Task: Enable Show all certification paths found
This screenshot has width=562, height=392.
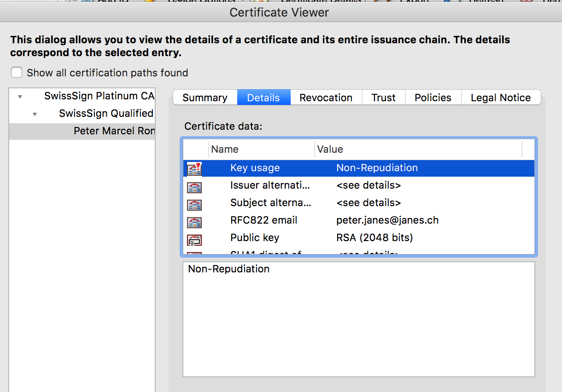Action: point(17,73)
